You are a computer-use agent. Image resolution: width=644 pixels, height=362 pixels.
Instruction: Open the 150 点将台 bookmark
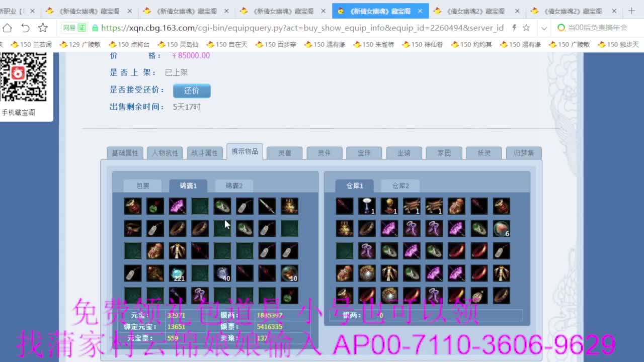click(x=129, y=44)
